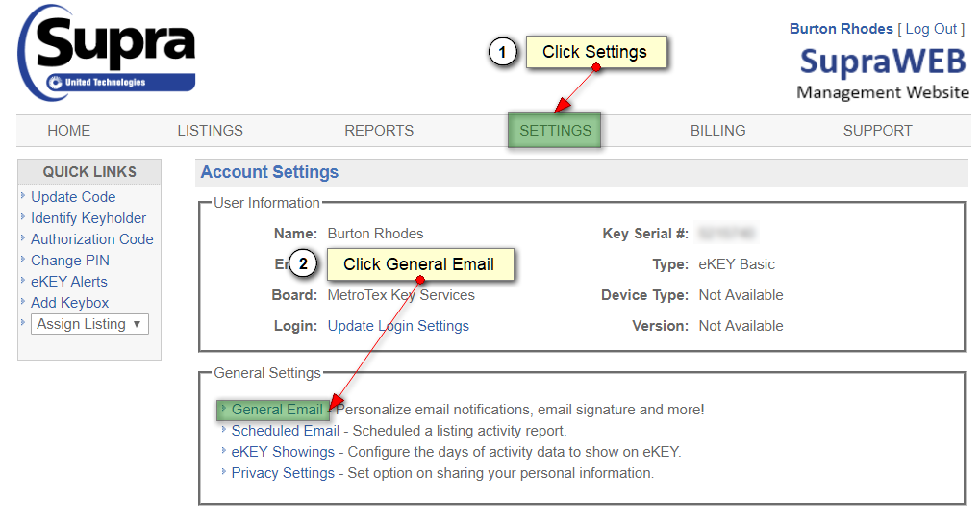Click Update Login Settings link
The width and height of the screenshot is (980, 524).
pyautogui.click(x=398, y=326)
